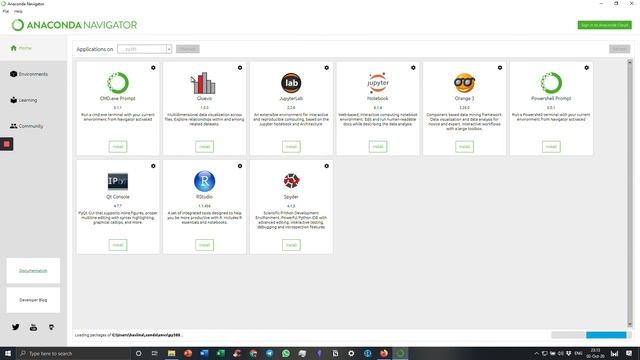
Task: Click the Anaconda Navigator logo
Action: pyautogui.click(x=74, y=25)
